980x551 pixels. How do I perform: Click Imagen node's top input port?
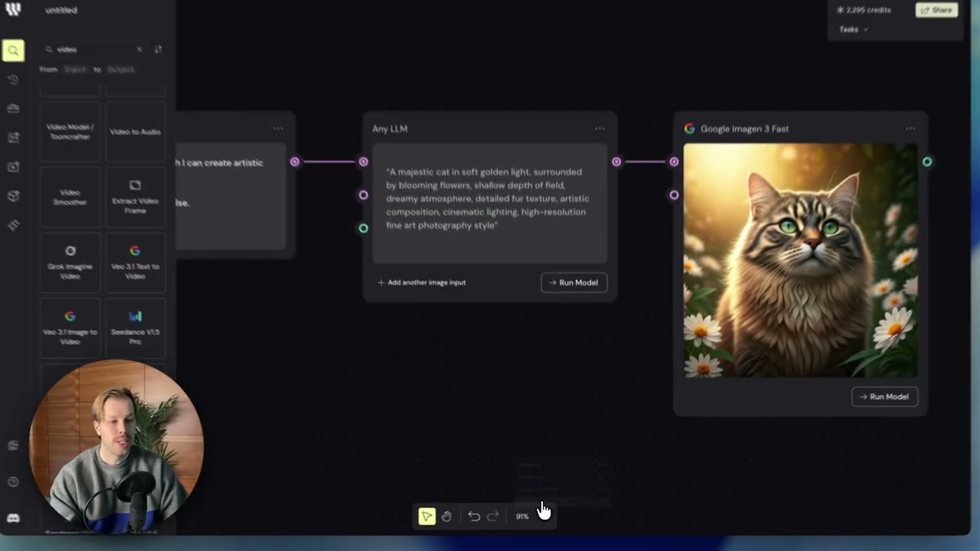pyautogui.click(x=674, y=161)
